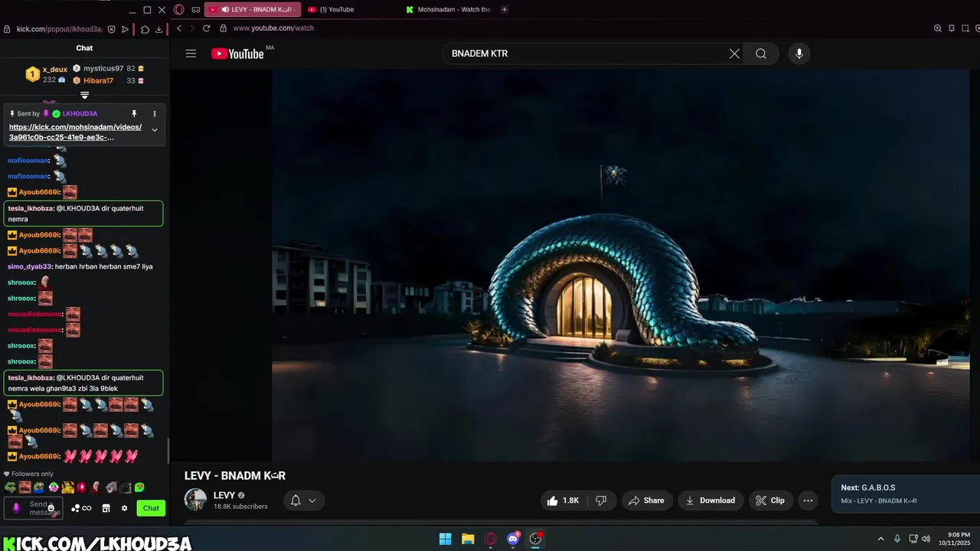
Task: Click the chat scrollbar thumb
Action: coord(168,452)
